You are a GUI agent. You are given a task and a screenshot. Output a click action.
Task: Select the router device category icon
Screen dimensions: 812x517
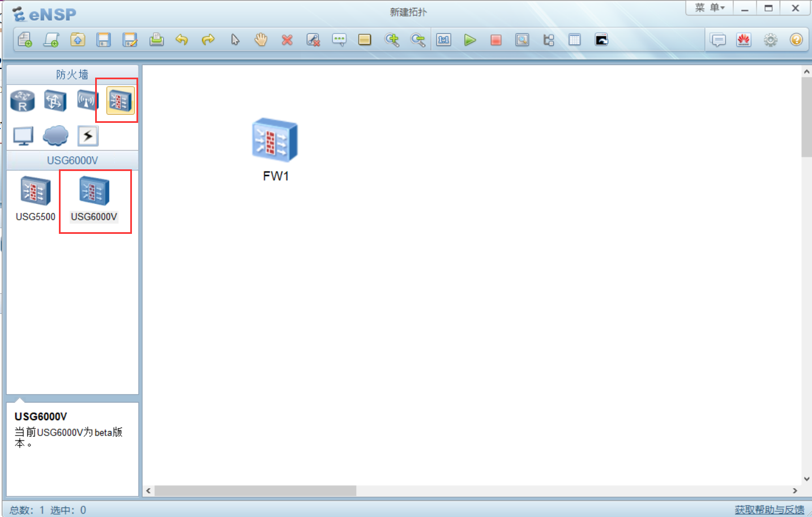22,100
